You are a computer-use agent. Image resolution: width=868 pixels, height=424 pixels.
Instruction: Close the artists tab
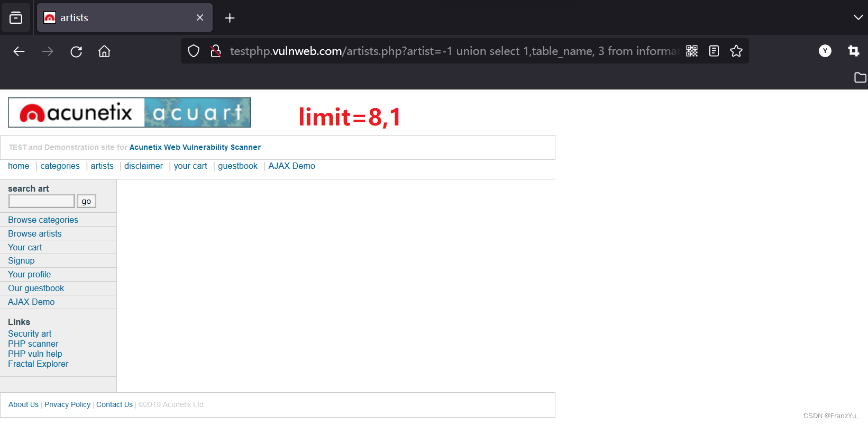pyautogui.click(x=200, y=17)
